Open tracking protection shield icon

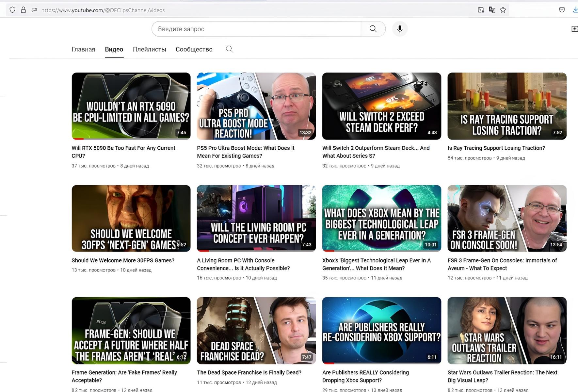point(12,10)
